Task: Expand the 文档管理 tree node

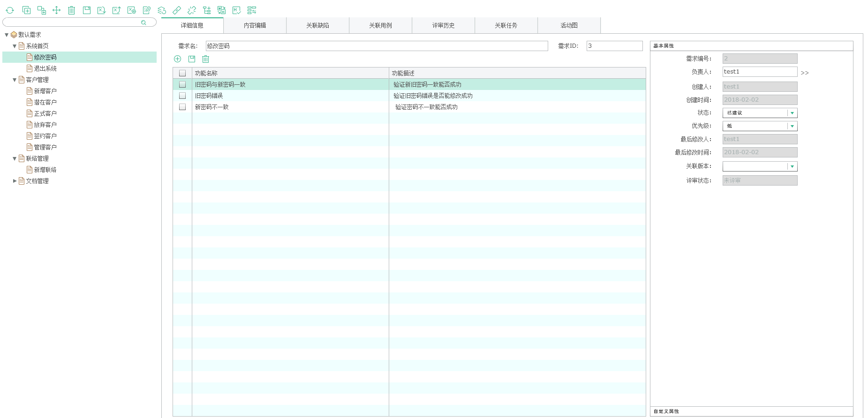Action: [15, 181]
